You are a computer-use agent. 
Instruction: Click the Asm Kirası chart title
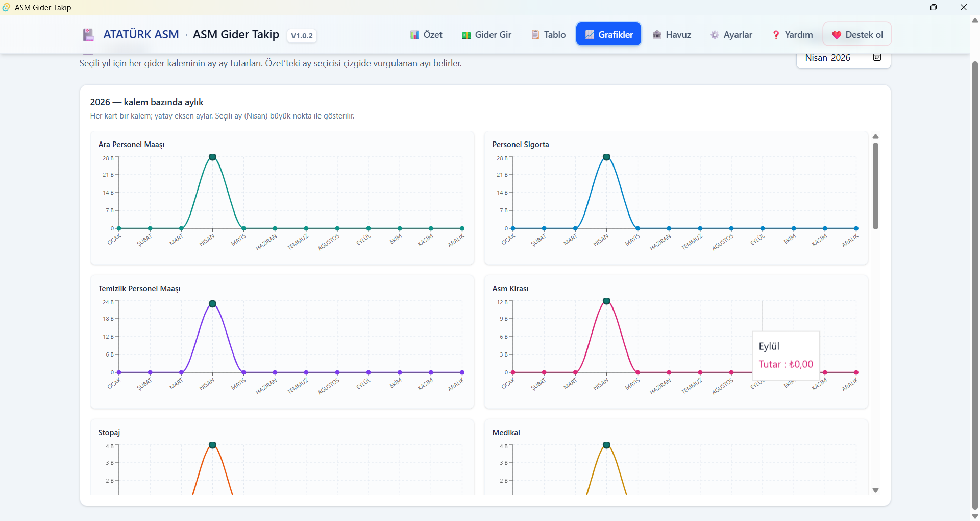point(510,289)
